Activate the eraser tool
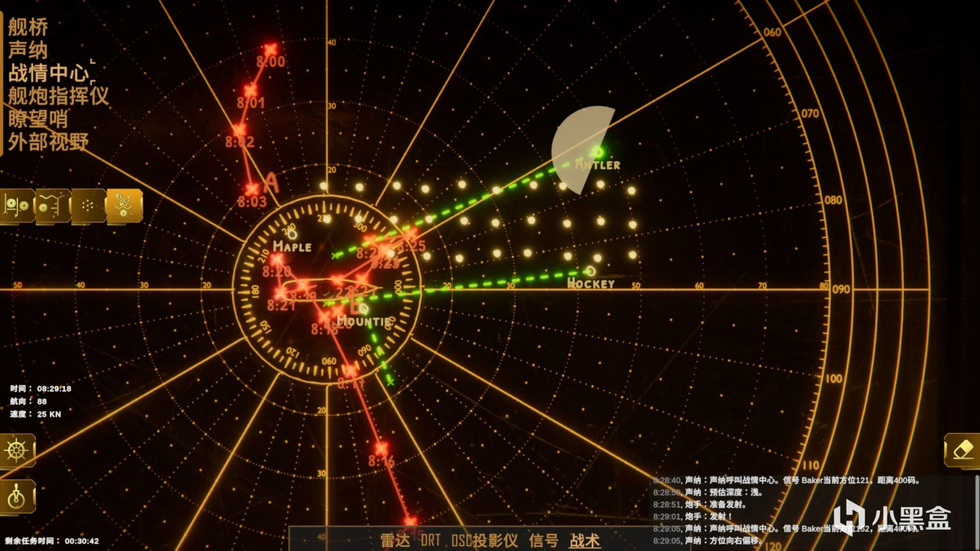Image resolution: width=980 pixels, height=551 pixels. tap(963, 449)
